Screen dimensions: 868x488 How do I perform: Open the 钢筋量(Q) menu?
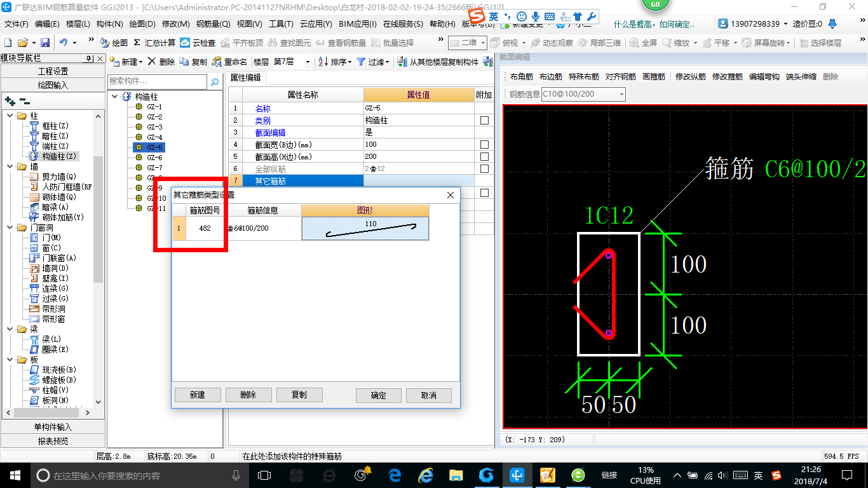click(x=213, y=24)
